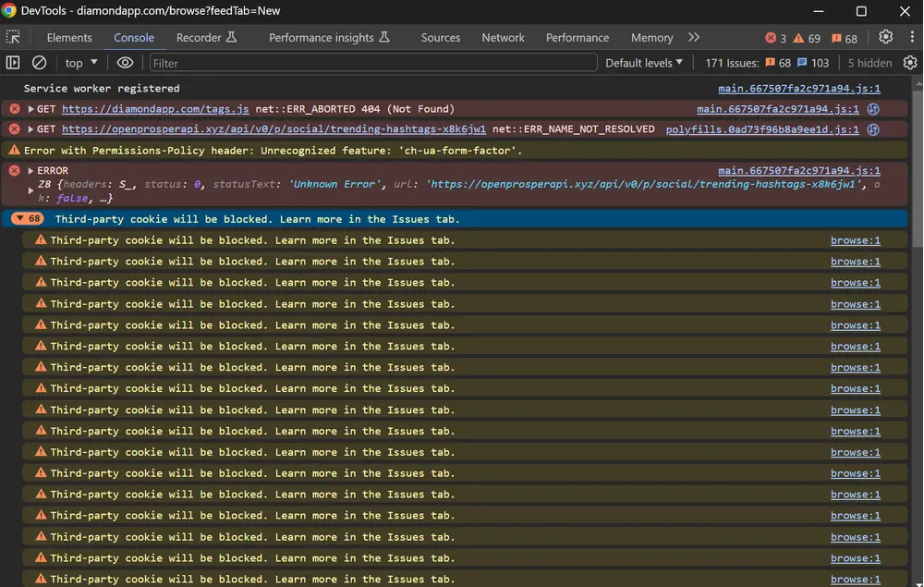Open the Default levels dropdown
The width and height of the screenshot is (924, 587).
pyautogui.click(x=643, y=62)
